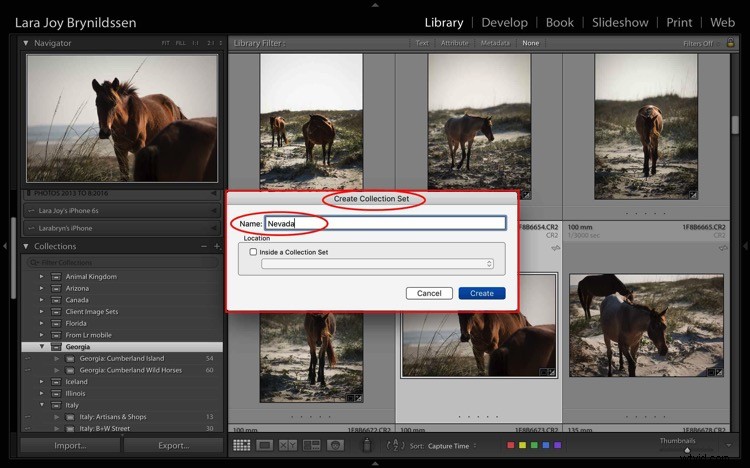750x468 pixels.
Task: Select Metadata library filter
Action: click(495, 43)
